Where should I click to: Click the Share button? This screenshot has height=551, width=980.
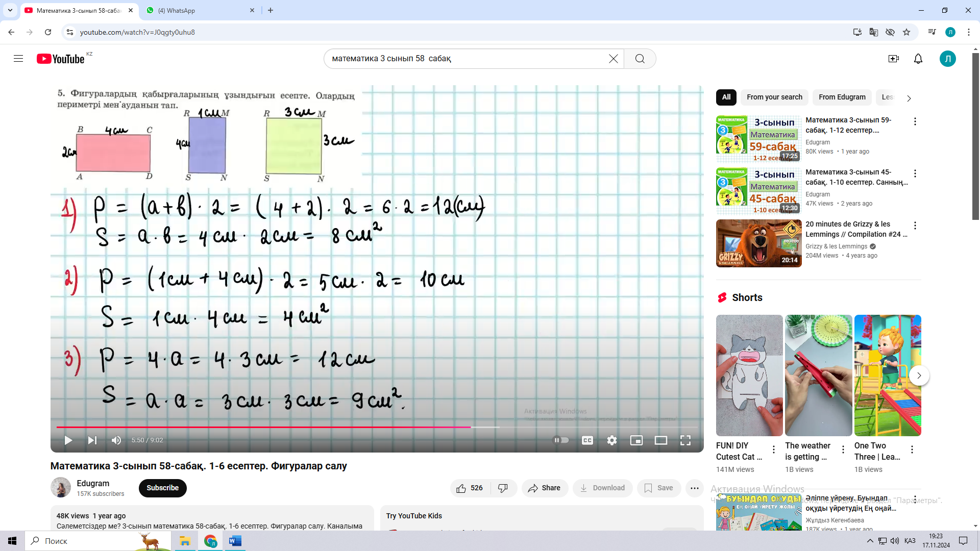point(544,488)
